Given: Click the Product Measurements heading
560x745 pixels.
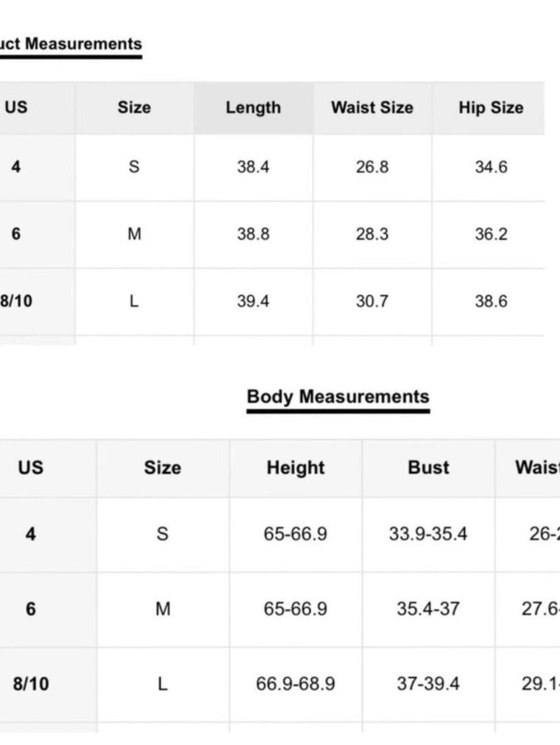Looking at the screenshot, I should (x=70, y=44).
